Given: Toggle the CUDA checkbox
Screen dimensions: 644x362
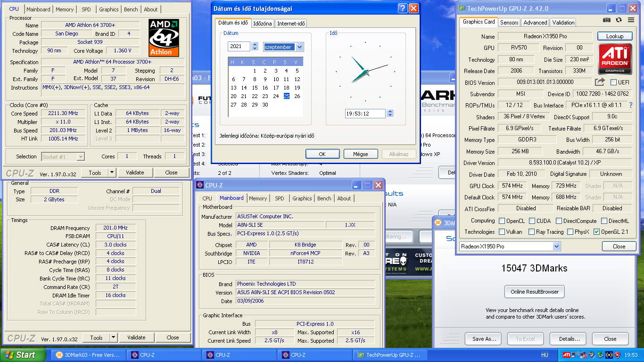Looking at the screenshot, I should pyautogui.click(x=532, y=221).
